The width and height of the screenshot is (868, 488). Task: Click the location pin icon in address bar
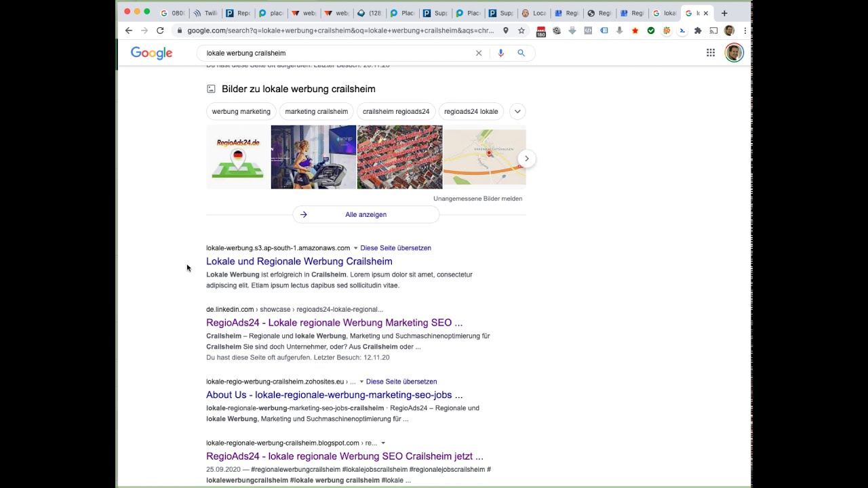[506, 30]
